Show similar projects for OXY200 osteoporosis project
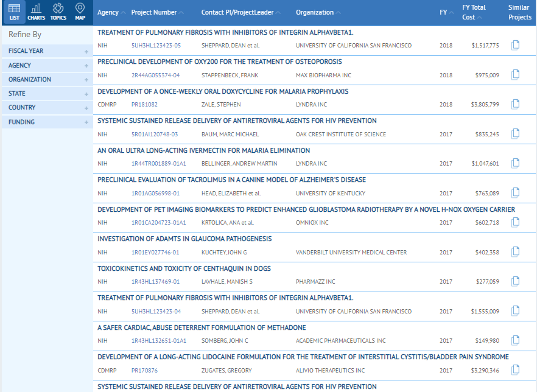This screenshot has height=392, width=537. [515, 75]
